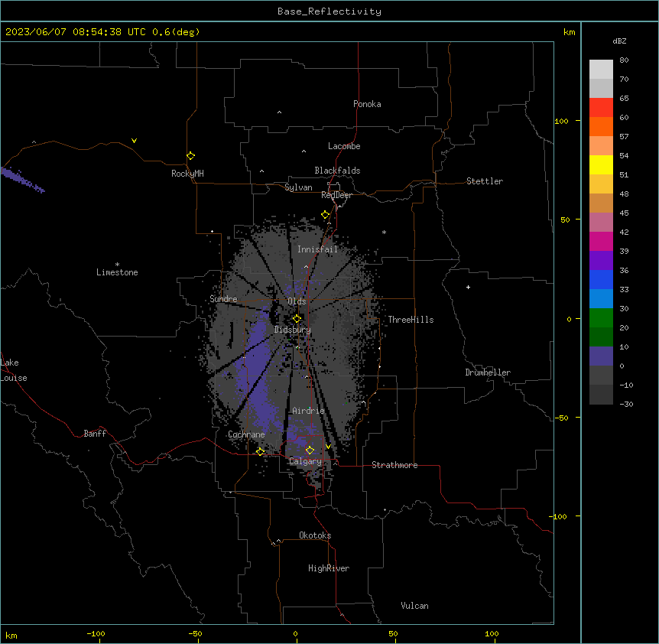Pick the red 60-65 dBZ swatch
This screenshot has width=659, height=644.
[601, 108]
